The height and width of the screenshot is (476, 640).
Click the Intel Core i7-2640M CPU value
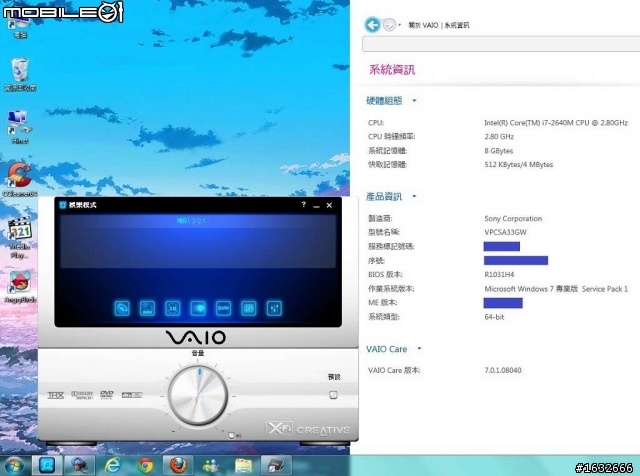tap(556, 122)
